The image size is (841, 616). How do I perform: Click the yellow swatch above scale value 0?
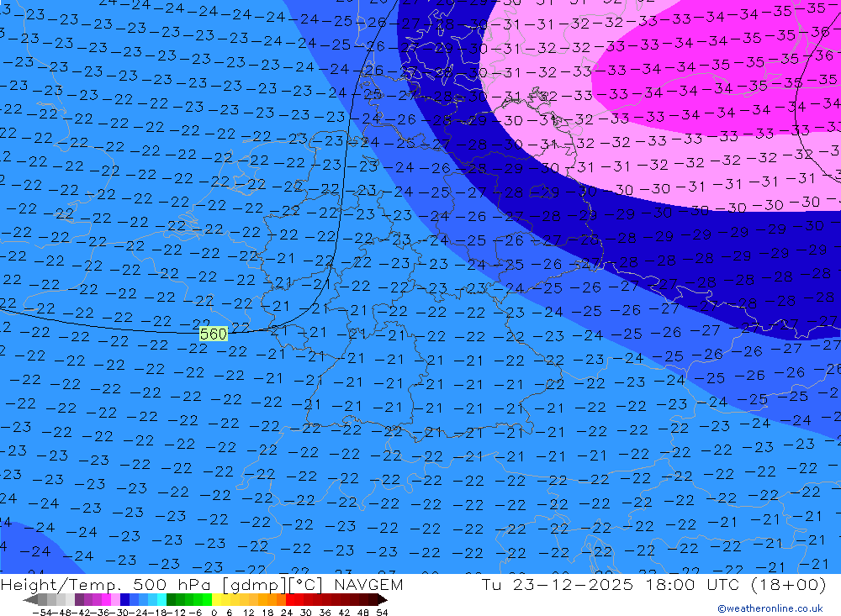216,599
